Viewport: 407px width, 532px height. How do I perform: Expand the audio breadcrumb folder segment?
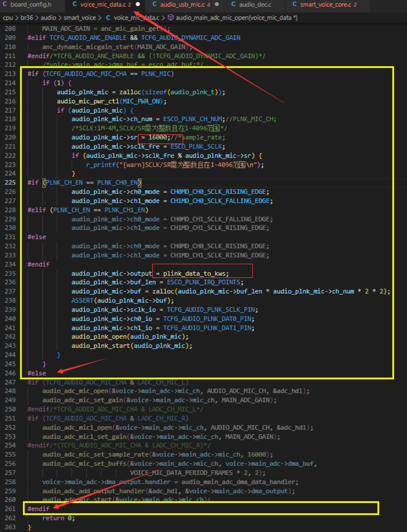click(48, 18)
